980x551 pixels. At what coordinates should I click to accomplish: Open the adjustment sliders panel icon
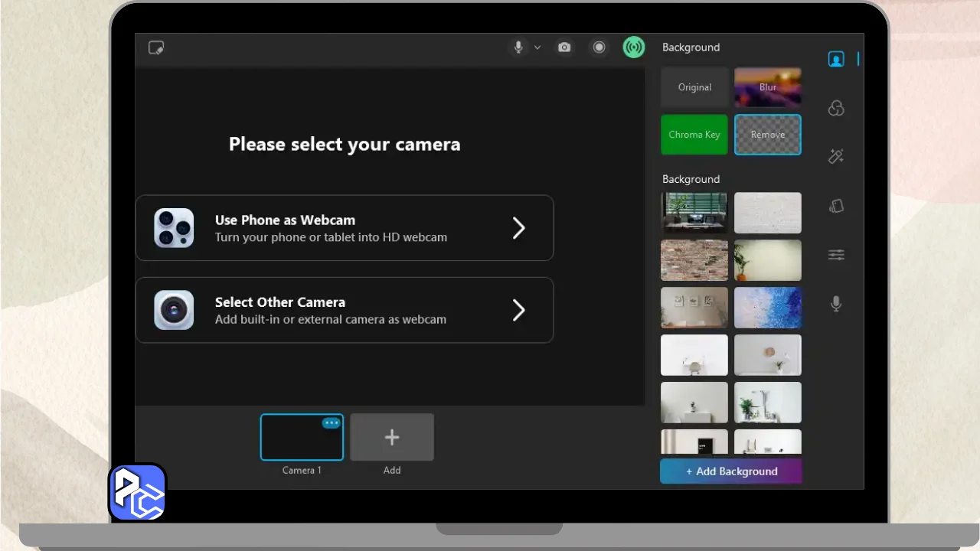[x=836, y=255]
